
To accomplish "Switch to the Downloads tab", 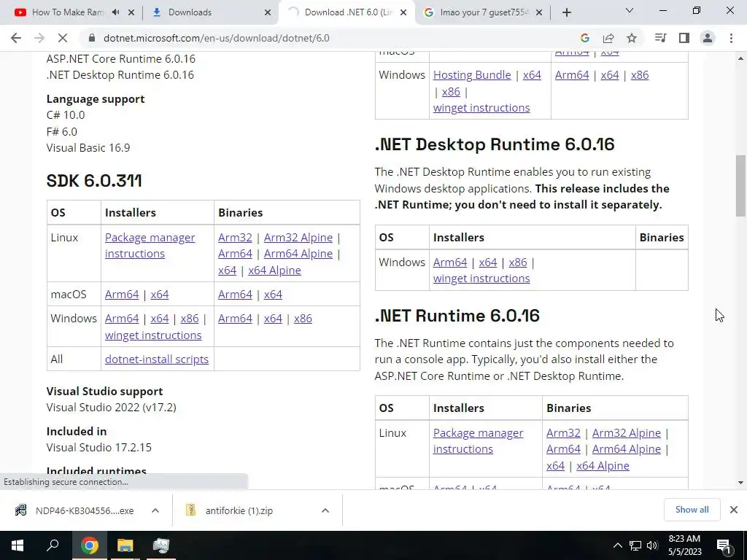I will [x=190, y=12].
